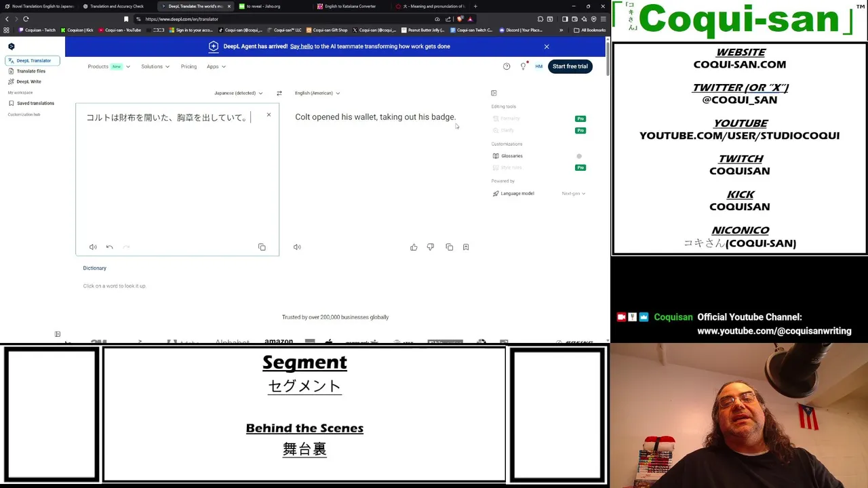
Task: Open the lightbulb notifications icon
Action: (x=523, y=66)
